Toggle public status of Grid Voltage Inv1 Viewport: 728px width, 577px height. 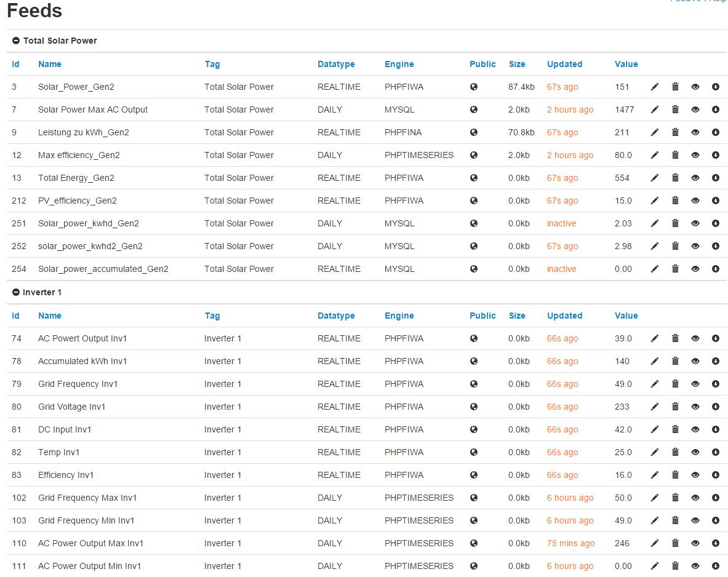(474, 407)
